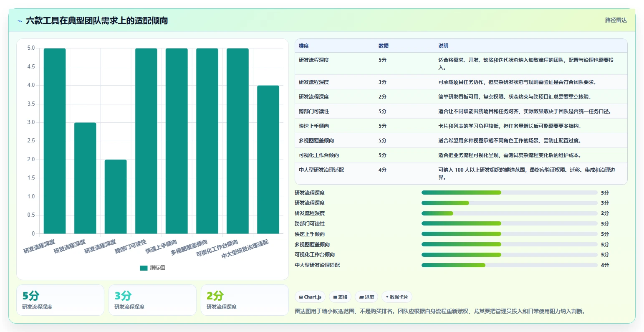Click the 可视化工作台倾向 bar in the chart
Screen dimensions: 644x332
tap(237, 141)
